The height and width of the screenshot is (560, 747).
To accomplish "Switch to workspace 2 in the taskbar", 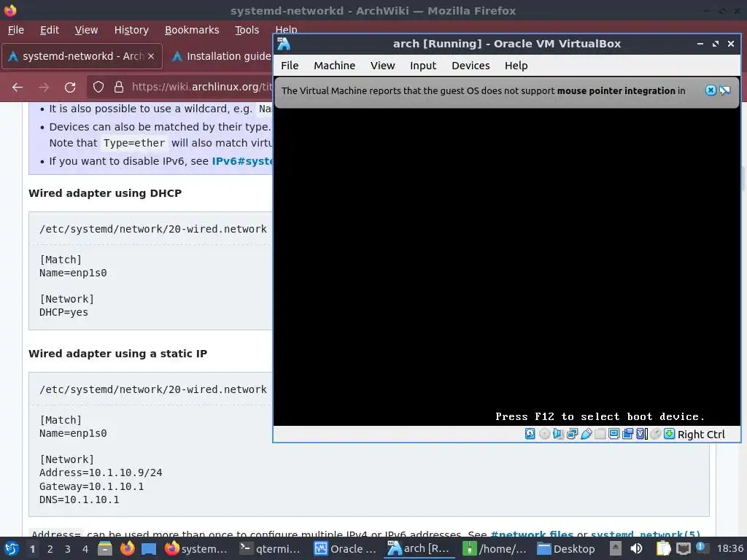I will (50, 549).
